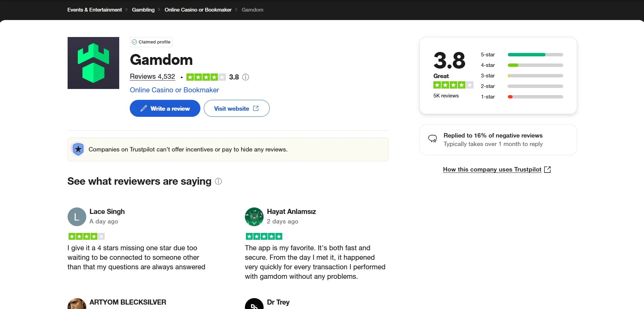Click Hayat Anlamsız's 5-star rating
The image size is (644, 309).
click(264, 236)
